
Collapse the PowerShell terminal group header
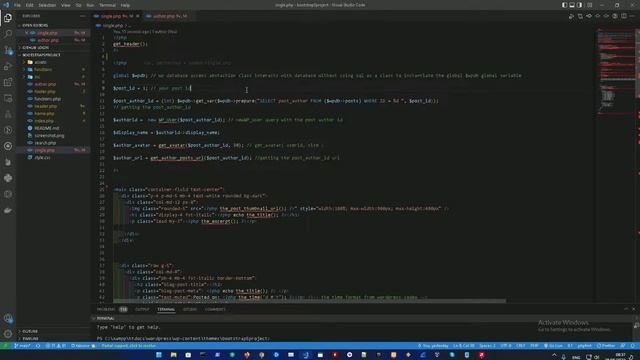(105, 318)
